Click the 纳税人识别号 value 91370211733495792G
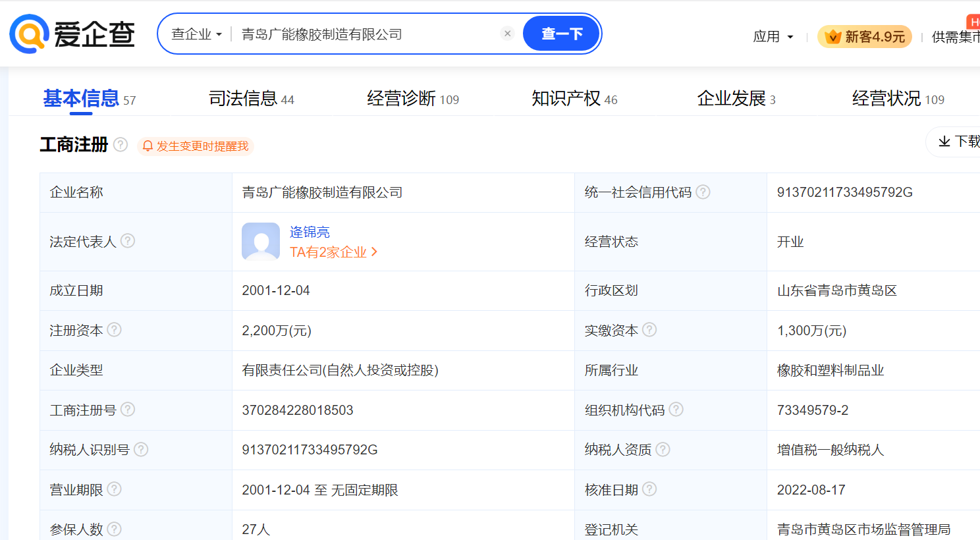 [310, 450]
